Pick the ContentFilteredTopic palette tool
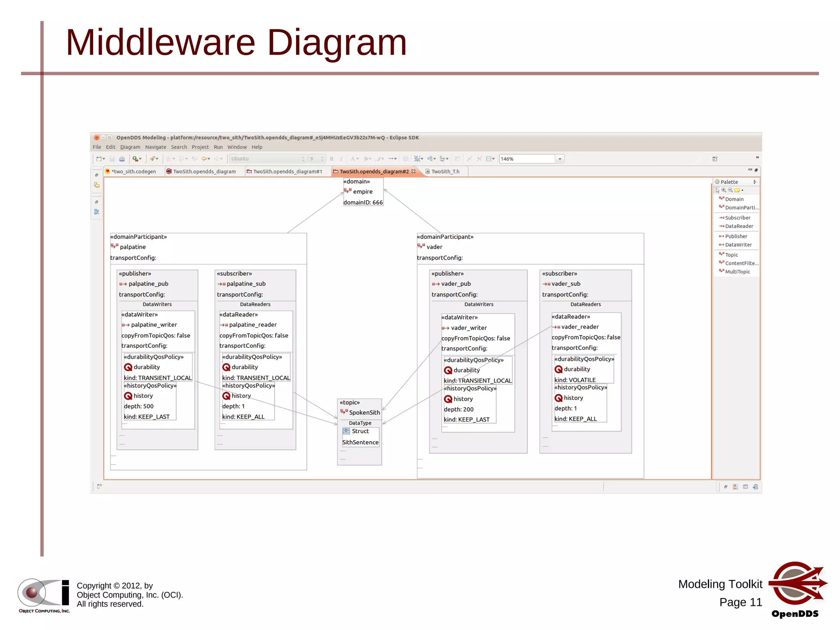This screenshot has height=630, width=840. click(x=739, y=263)
